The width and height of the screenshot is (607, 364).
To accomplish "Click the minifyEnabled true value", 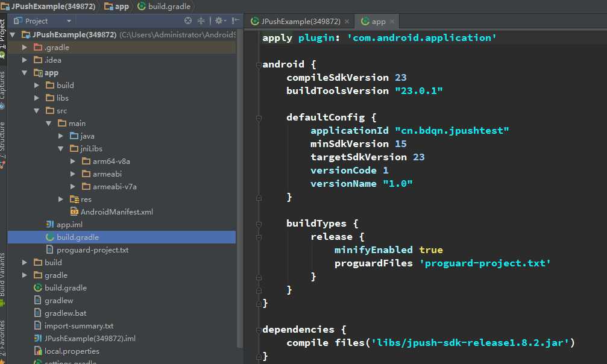I will click(x=431, y=249).
